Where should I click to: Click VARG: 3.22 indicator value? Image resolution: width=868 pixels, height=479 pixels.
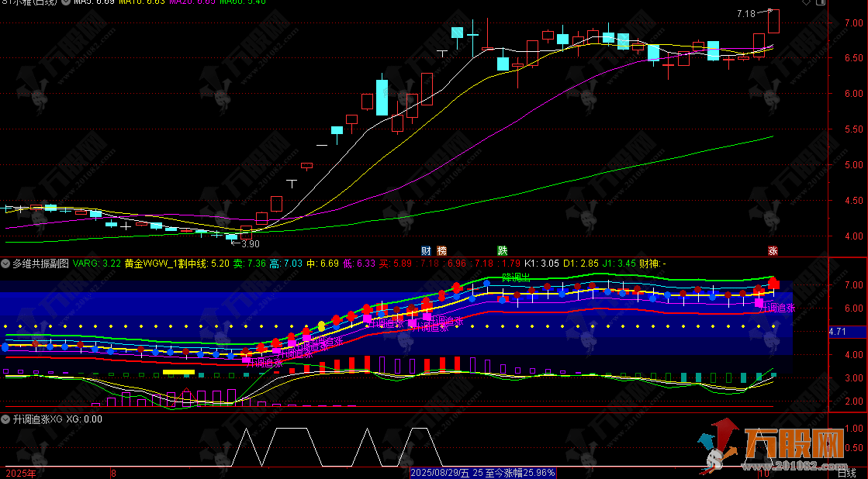[x=96, y=264]
